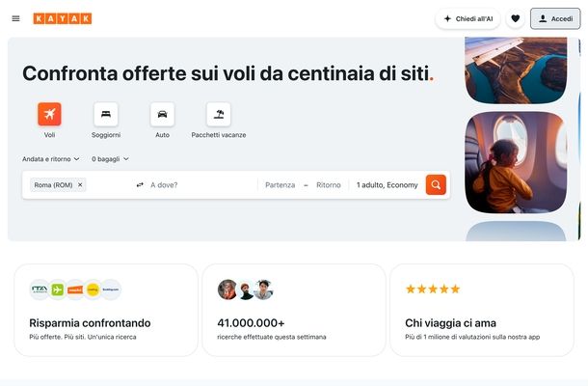The image size is (588, 386).
Task: Select the Voli flights icon
Action: click(49, 114)
